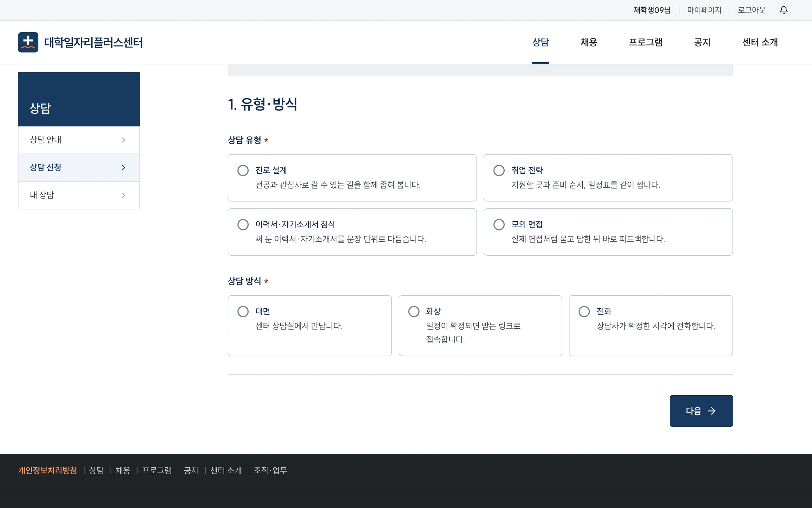Select the 진로 설계 radio button
The image size is (812, 508).
point(243,170)
